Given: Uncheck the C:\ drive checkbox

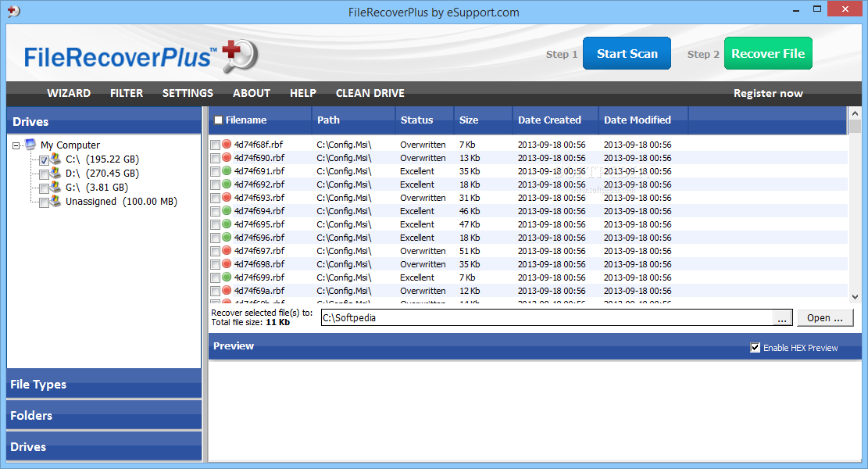Looking at the screenshot, I should pos(45,160).
